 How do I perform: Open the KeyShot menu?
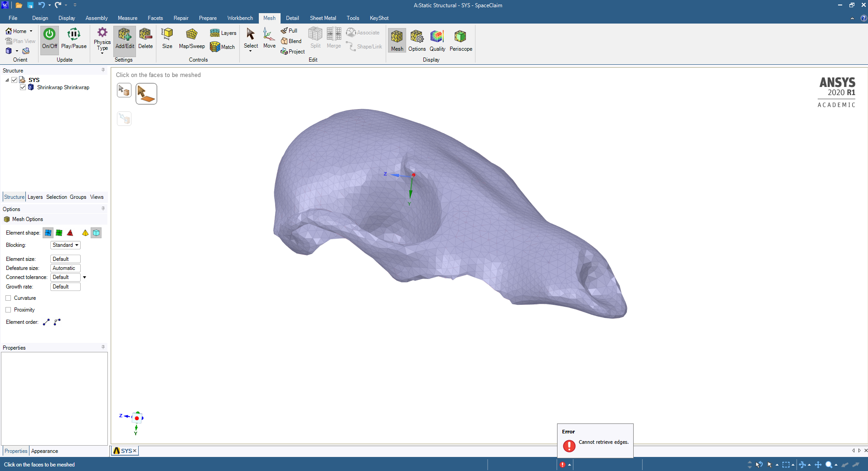click(x=379, y=18)
